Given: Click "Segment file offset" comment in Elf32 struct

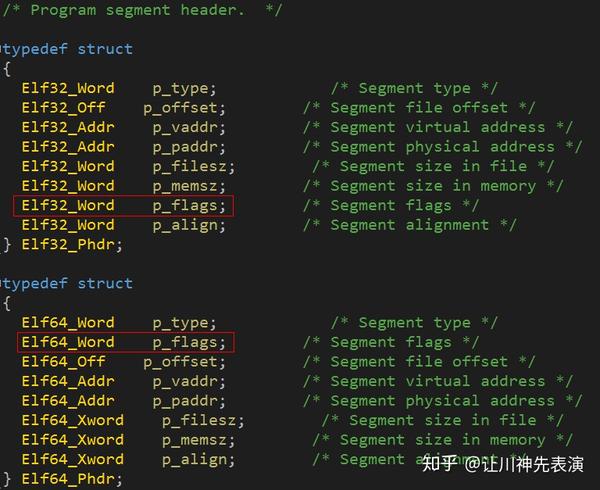Looking at the screenshot, I should 419,108.
